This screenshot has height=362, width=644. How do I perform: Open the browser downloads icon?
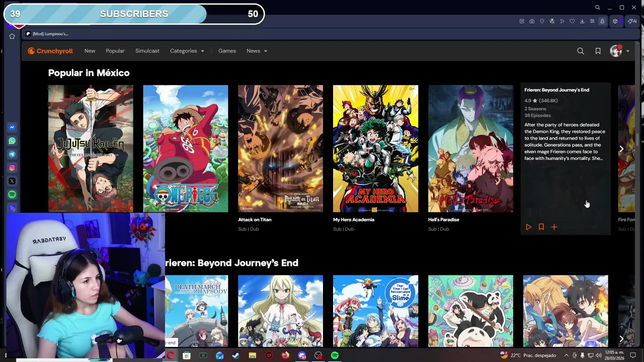pos(582,21)
